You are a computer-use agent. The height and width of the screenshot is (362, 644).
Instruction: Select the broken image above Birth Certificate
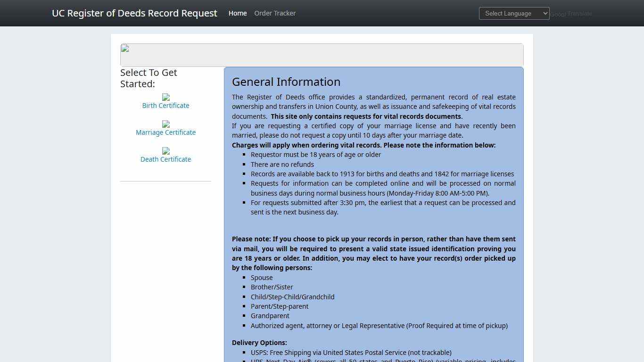[x=165, y=98]
